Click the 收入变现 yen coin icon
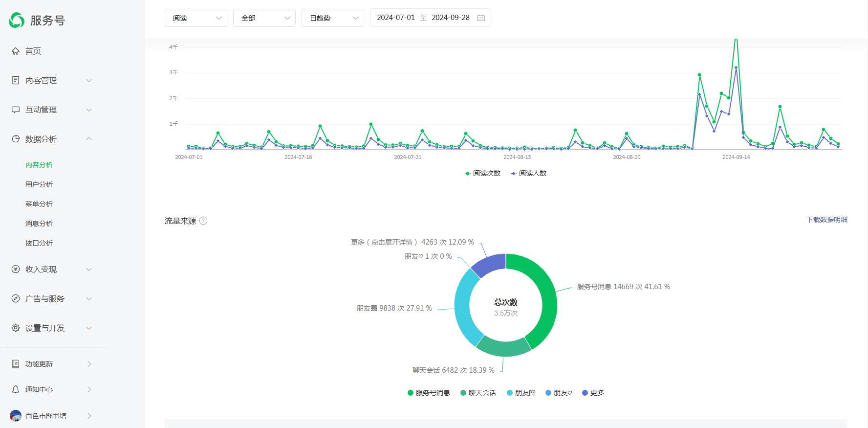 coord(16,269)
